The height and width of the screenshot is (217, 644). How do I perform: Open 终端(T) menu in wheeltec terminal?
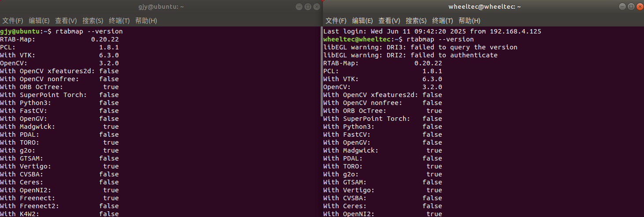[x=442, y=21]
